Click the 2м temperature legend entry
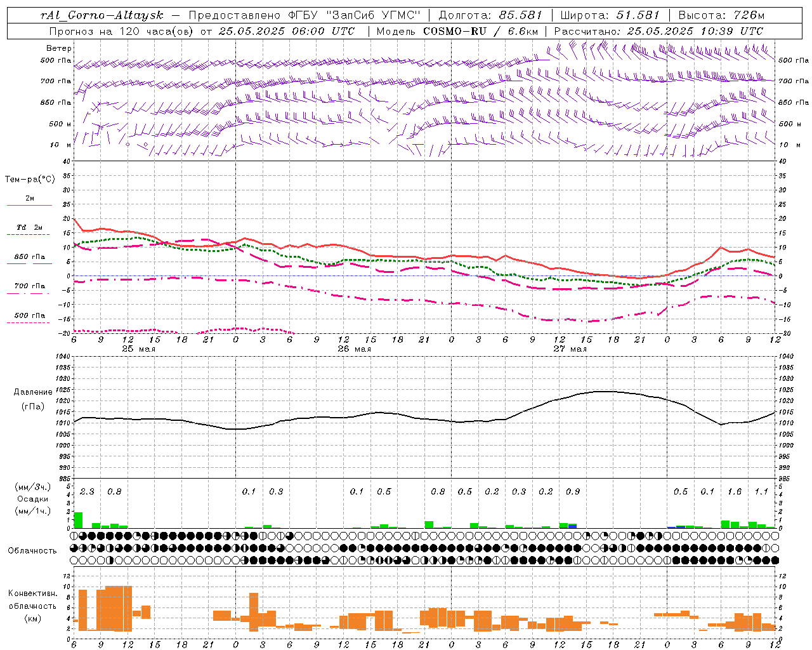812x650 pixels. (x=30, y=199)
